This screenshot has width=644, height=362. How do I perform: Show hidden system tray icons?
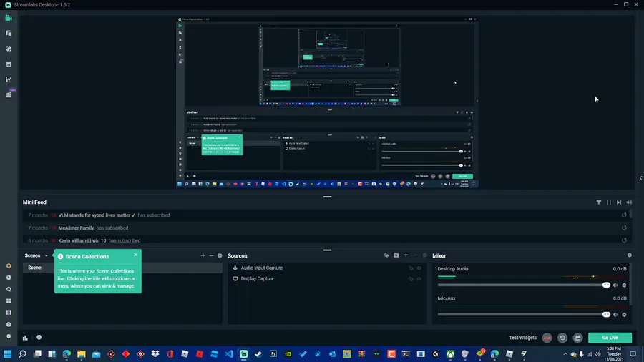pyautogui.click(x=565, y=354)
